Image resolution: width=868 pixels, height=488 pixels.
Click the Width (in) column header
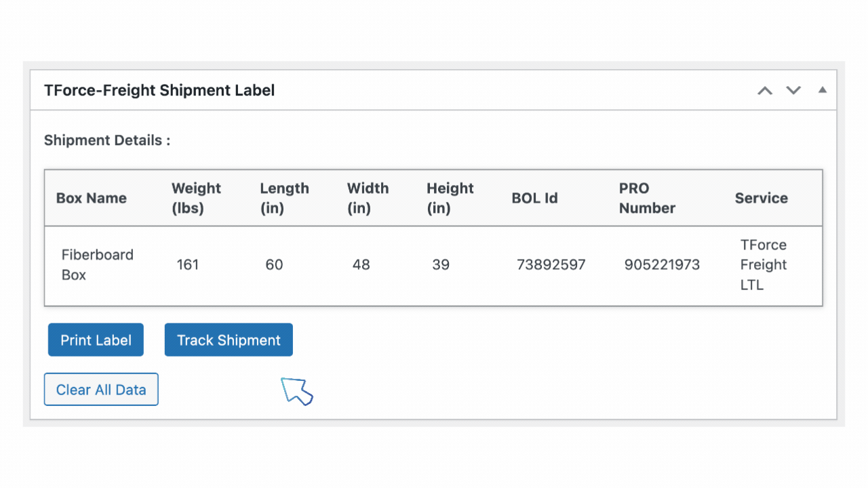click(368, 198)
